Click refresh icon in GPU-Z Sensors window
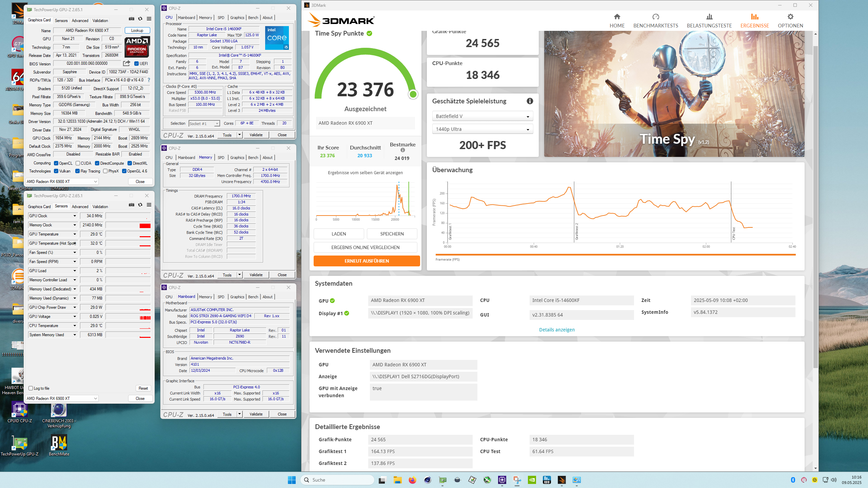Viewport: 868px width, 488px height. [140, 205]
